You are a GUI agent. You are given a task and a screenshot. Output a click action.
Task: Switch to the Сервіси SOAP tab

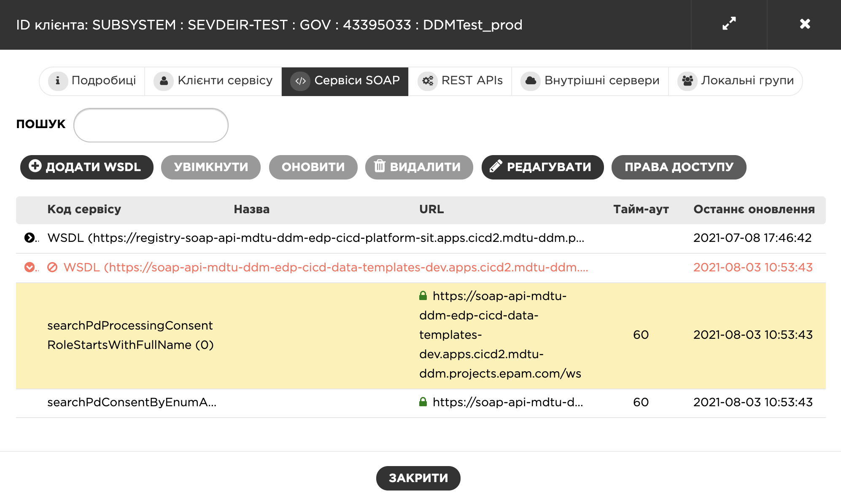pos(345,80)
